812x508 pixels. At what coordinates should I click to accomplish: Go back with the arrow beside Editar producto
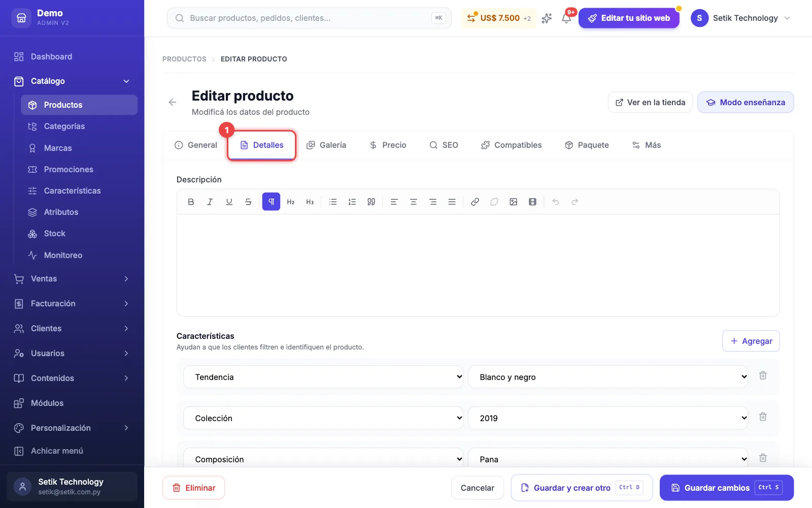[173, 102]
